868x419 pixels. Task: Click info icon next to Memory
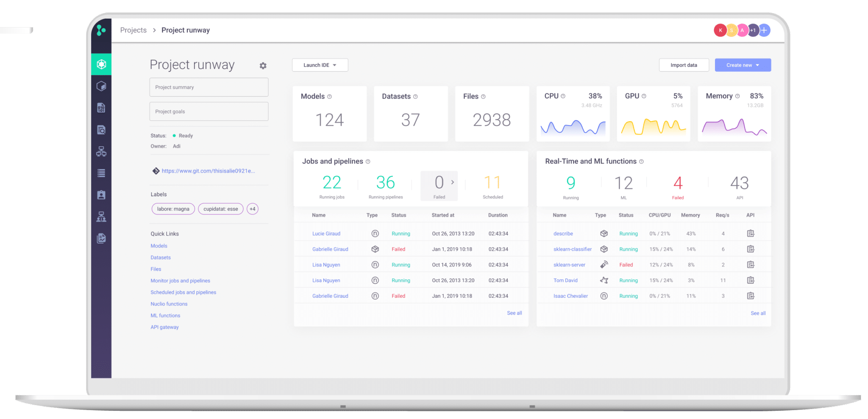(737, 96)
